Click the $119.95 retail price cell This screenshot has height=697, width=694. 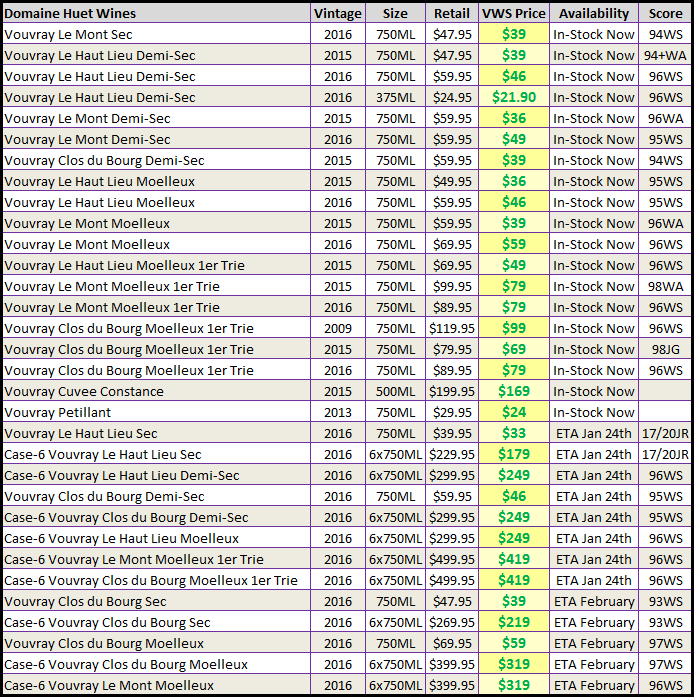(x=452, y=328)
